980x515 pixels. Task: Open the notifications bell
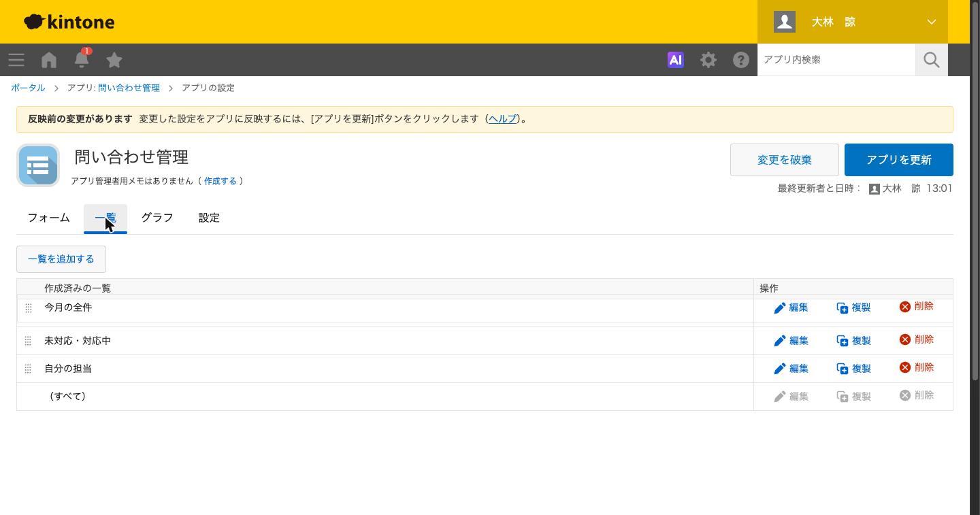click(82, 59)
